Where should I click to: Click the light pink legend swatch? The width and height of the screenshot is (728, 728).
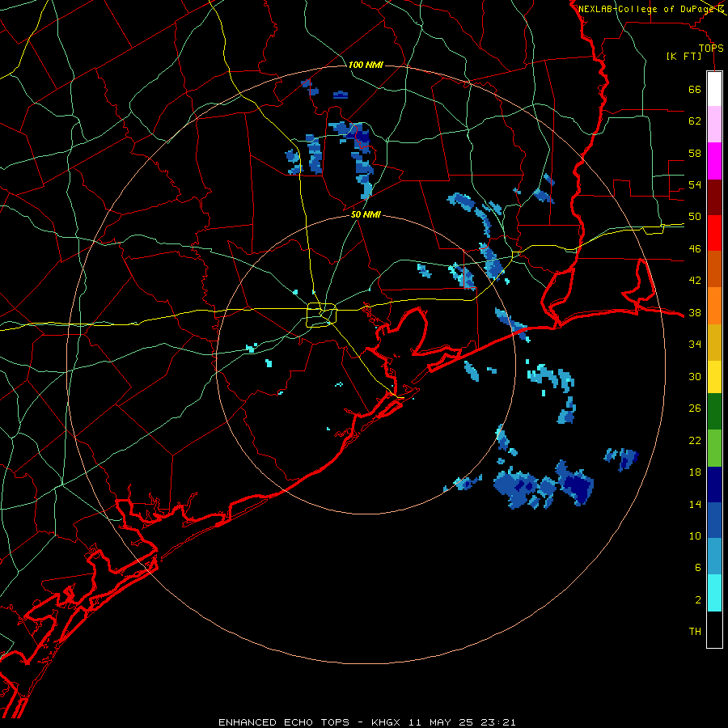(714, 124)
